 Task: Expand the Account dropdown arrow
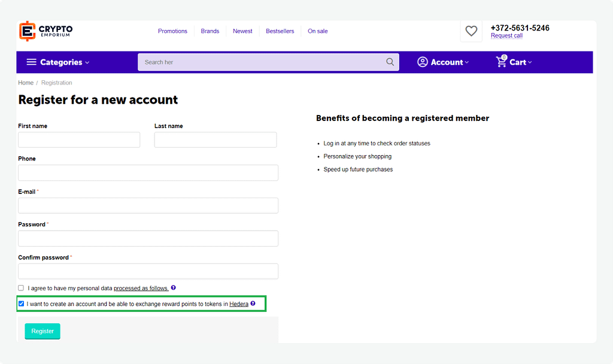click(x=467, y=63)
